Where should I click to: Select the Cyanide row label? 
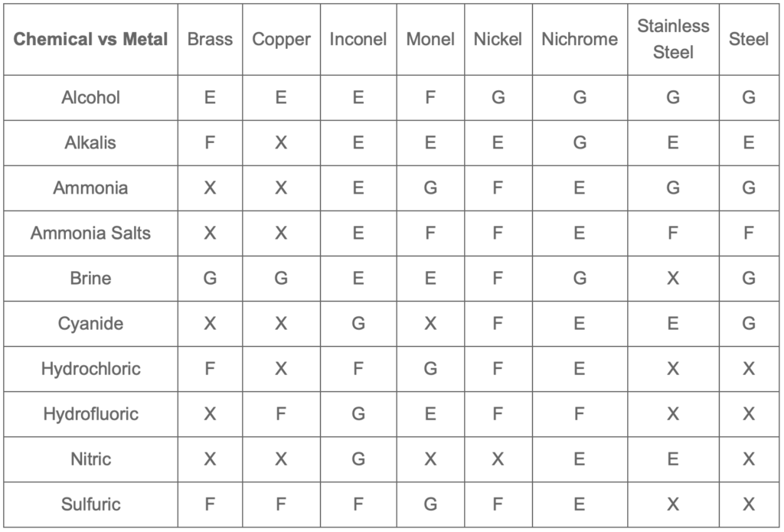tap(90, 324)
